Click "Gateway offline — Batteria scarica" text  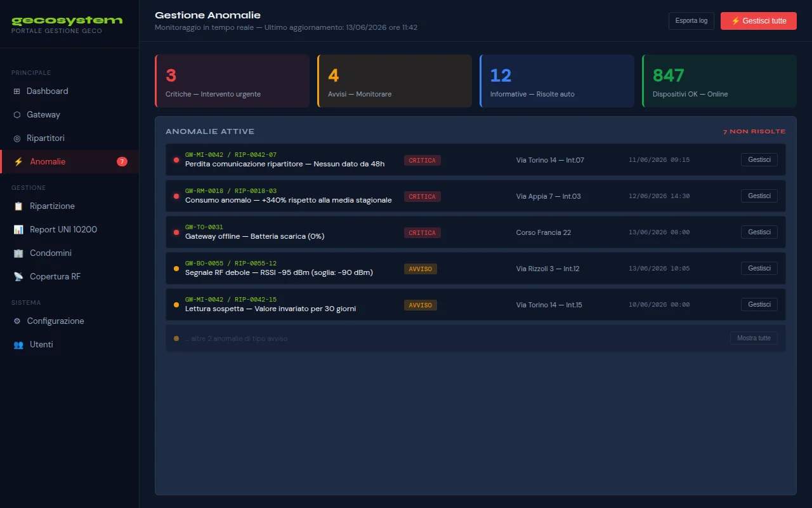pos(254,236)
